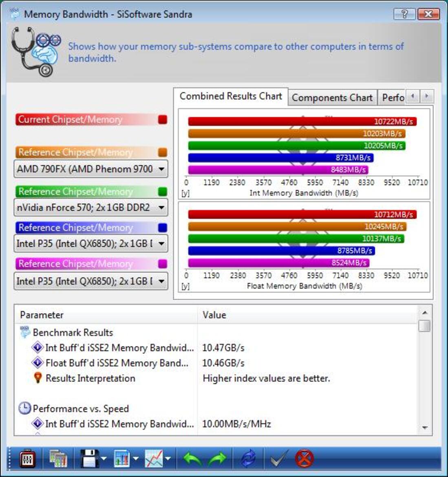Open the save icon's dropdown arrow
The height and width of the screenshot is (477, 448).
click(x=104, y=458)
